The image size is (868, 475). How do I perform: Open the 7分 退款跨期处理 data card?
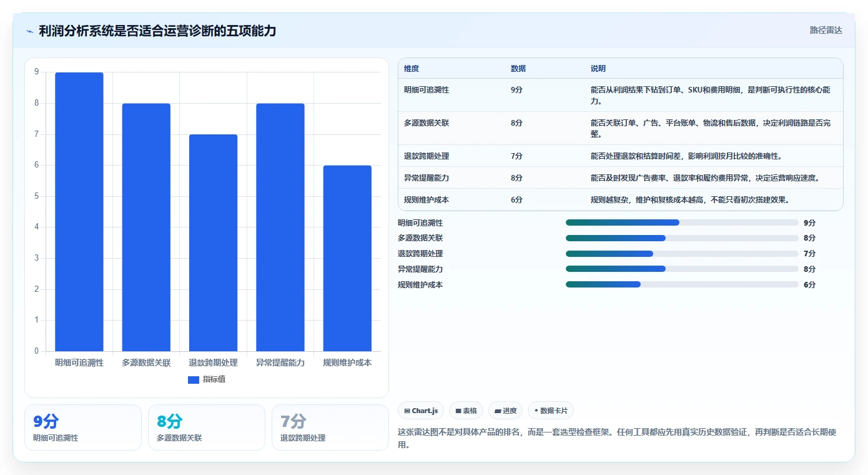point(330,427)
